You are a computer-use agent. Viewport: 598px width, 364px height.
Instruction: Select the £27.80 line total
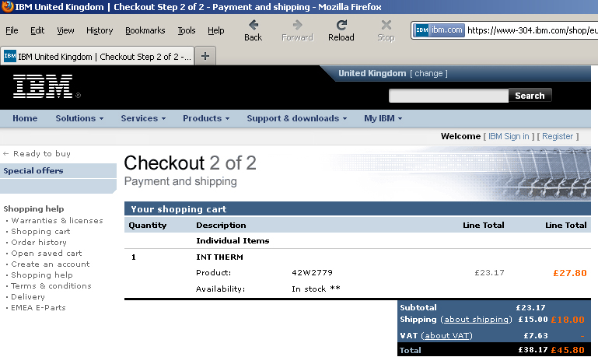click(570, 273)
